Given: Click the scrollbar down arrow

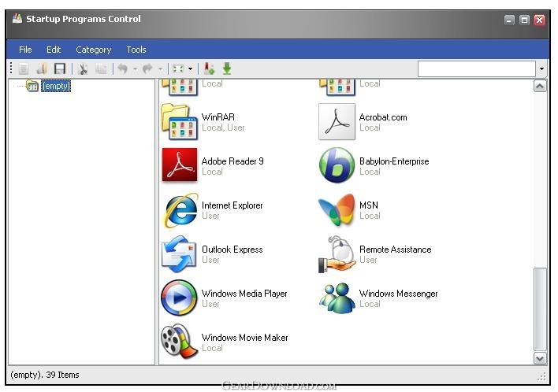Looking at the screenshot, I should pos(540,359).
